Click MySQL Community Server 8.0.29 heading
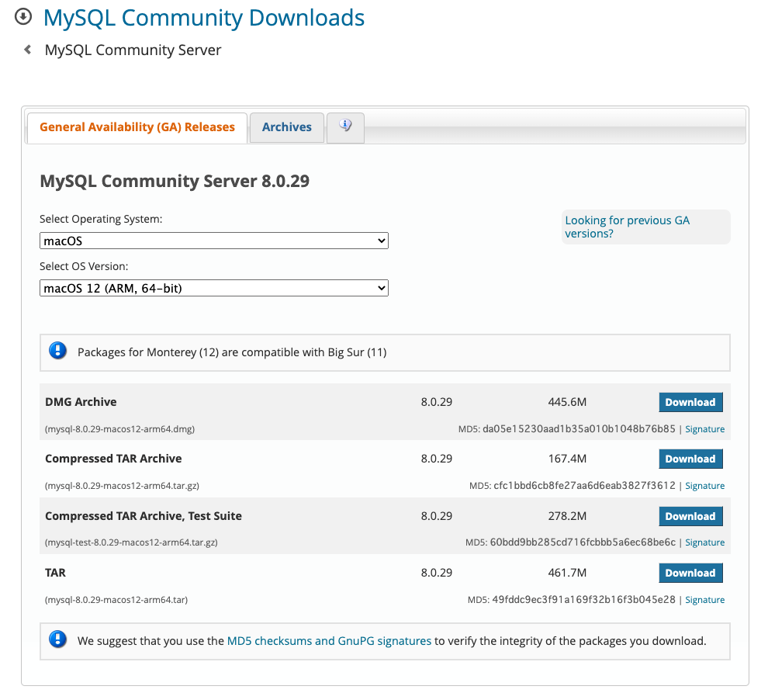The height and width of the screenshot is (700, 768). click(175, 182)
